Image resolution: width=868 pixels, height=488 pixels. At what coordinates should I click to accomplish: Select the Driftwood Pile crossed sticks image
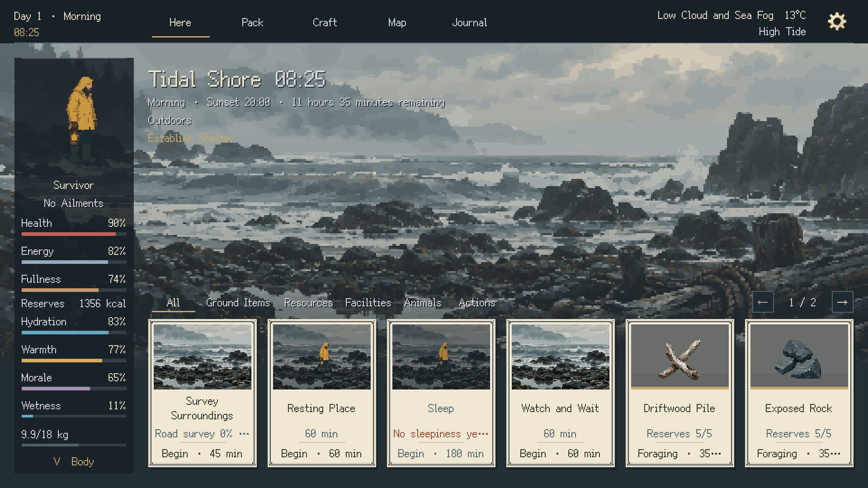point(679,357)
